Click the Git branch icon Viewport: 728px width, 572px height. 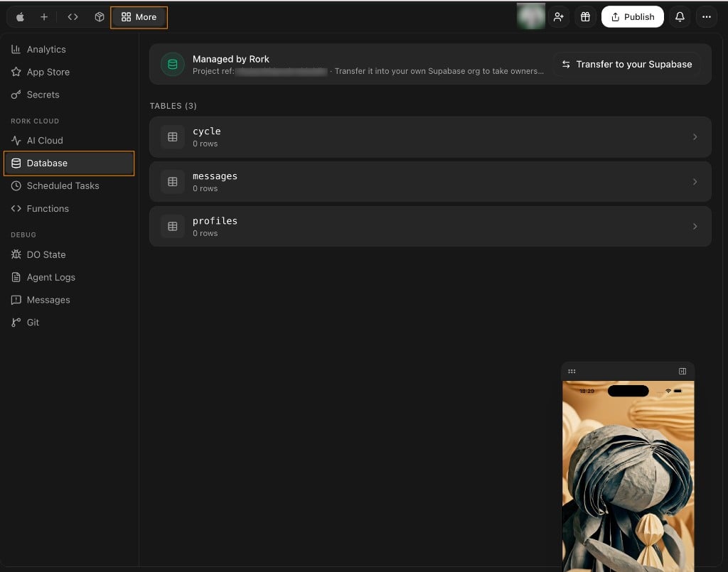pos(16,323)
